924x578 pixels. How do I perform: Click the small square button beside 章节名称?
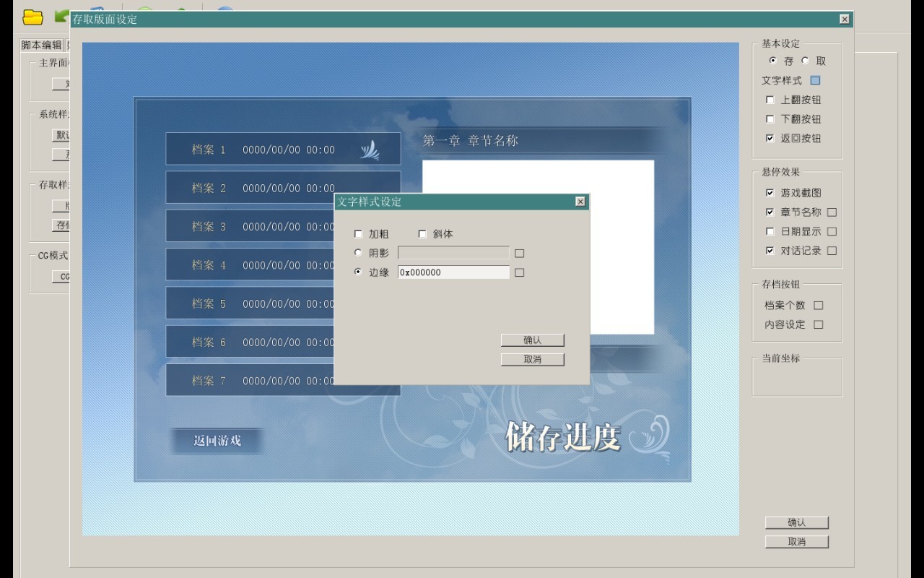tap(832, 212)
